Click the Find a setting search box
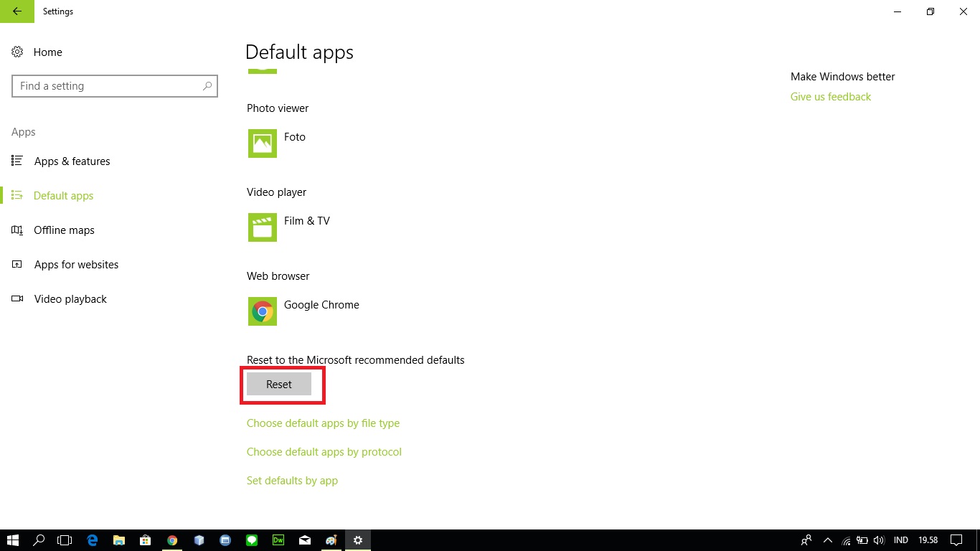The image size is (980, 551). click(x=115, y=86)
